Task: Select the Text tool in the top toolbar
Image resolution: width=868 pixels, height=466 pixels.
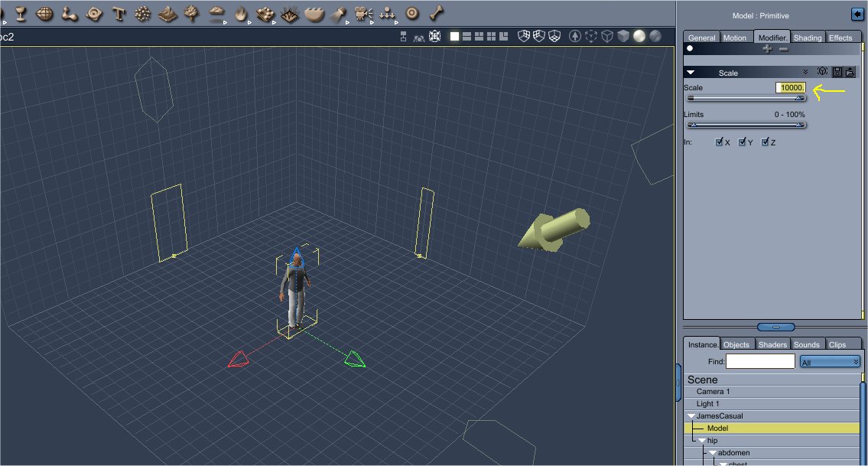Action: [x=119, y=14]
